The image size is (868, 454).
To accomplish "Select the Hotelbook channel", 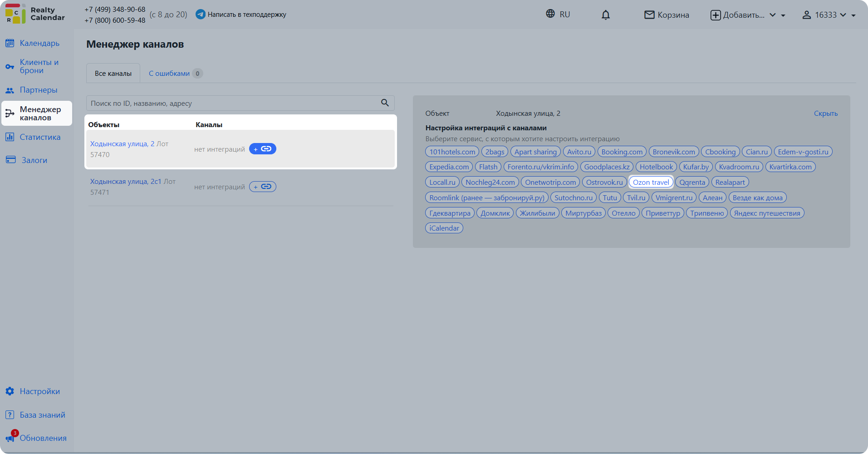I will (656, 167).
